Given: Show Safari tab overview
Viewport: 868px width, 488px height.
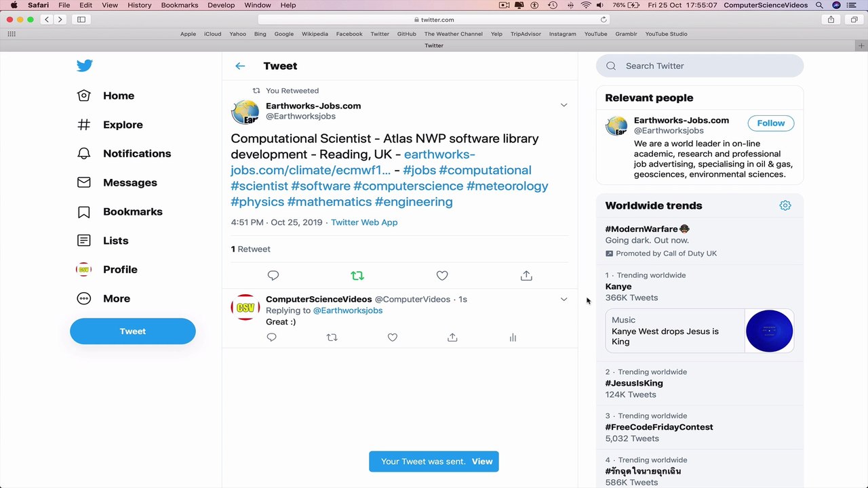Looking at the screenshot, I should (854, 20).
